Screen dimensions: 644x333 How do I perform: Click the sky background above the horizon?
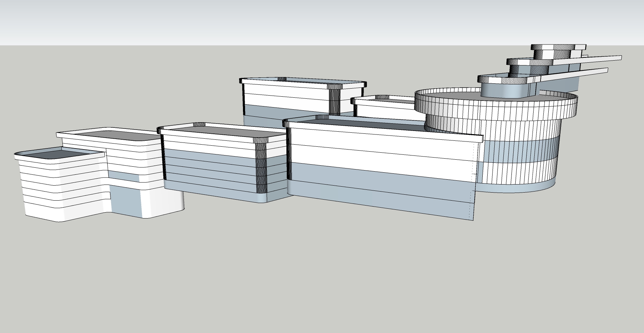click(316, 21)
